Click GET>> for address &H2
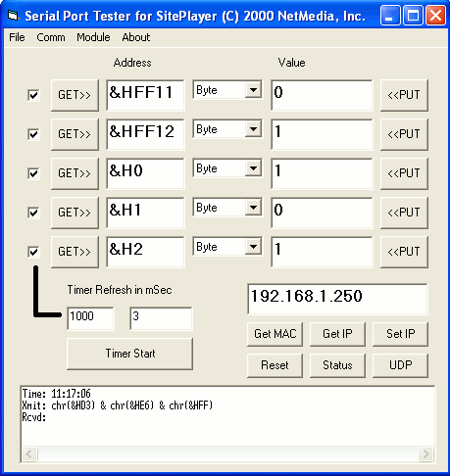 click(x=75, y=252)
